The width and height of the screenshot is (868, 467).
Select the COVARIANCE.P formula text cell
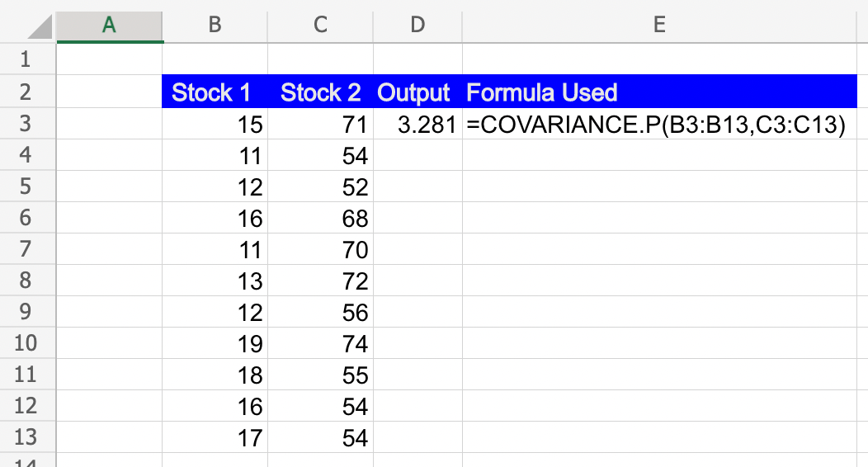[x=659, y=124]
